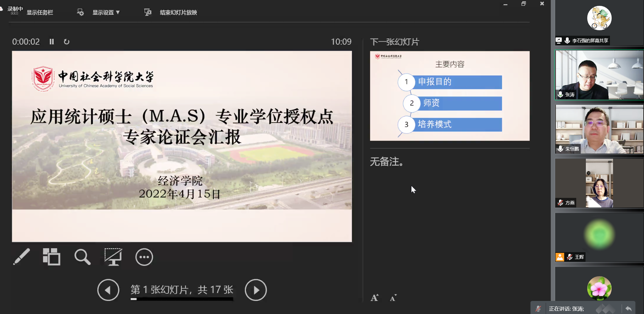Click the microphone icon next to 朱恒鹏

point(560,149)
